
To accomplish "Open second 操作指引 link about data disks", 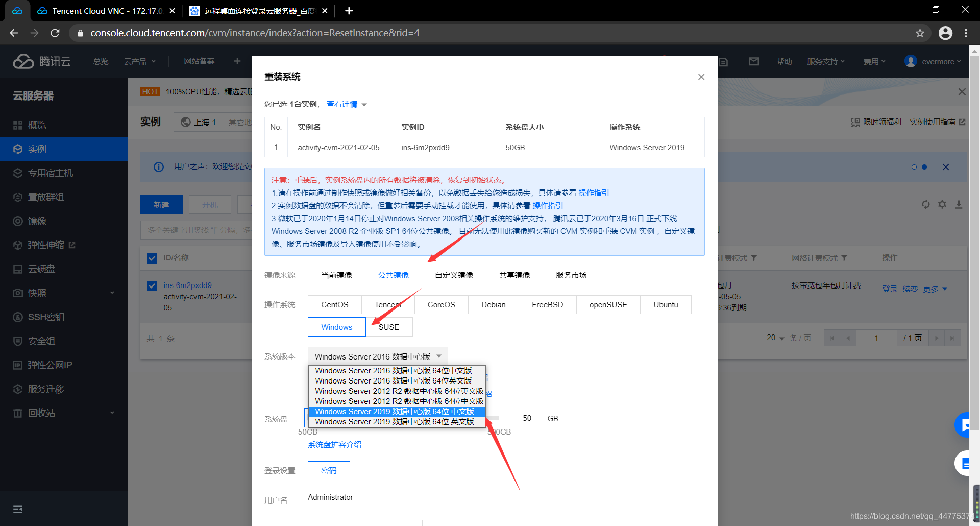I will click(x=548, y=206).
